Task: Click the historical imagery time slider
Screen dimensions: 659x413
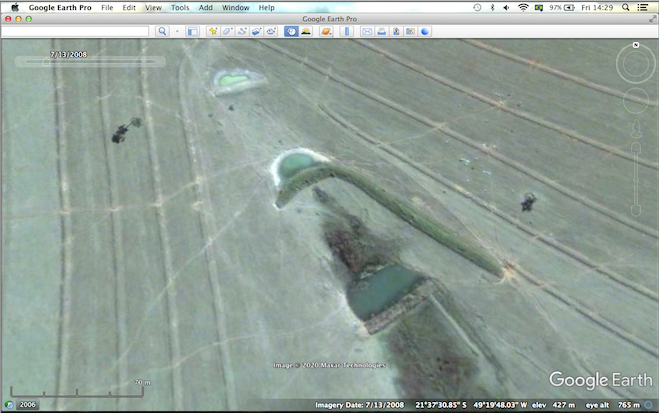Action: (88, 62)
